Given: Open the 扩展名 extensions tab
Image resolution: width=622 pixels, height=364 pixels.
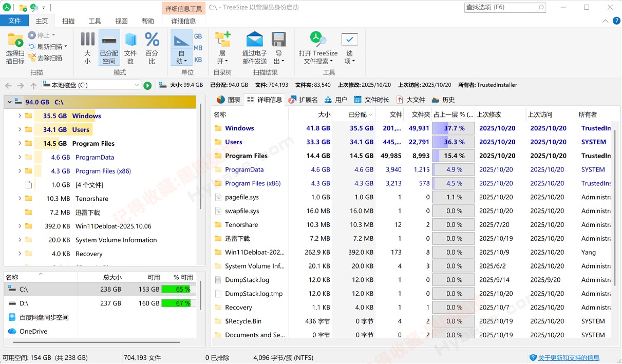Looking at the screenshot, I should pyautogui.click(x=306, y=99).
